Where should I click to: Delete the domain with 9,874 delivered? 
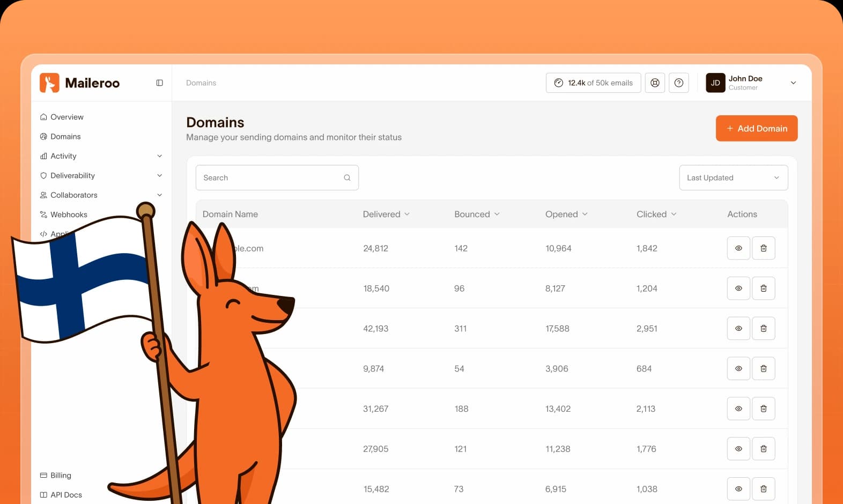click(764, 368)
